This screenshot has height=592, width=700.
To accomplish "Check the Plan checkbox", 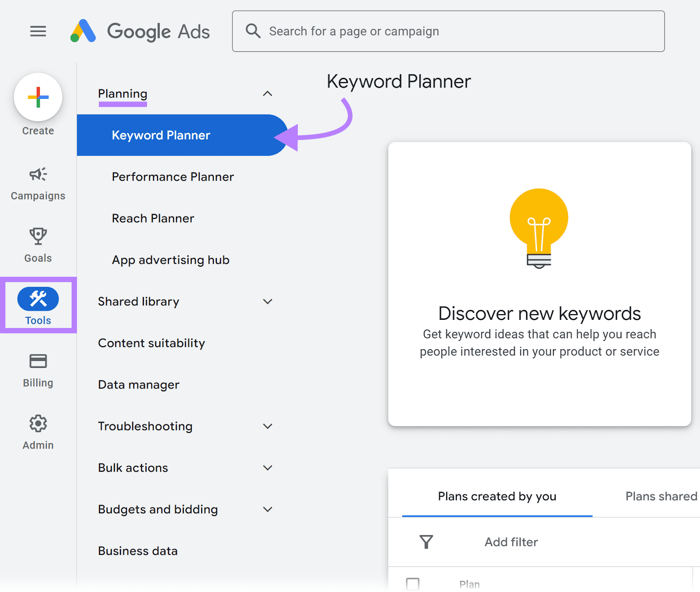I will click(x=413, y=584).
